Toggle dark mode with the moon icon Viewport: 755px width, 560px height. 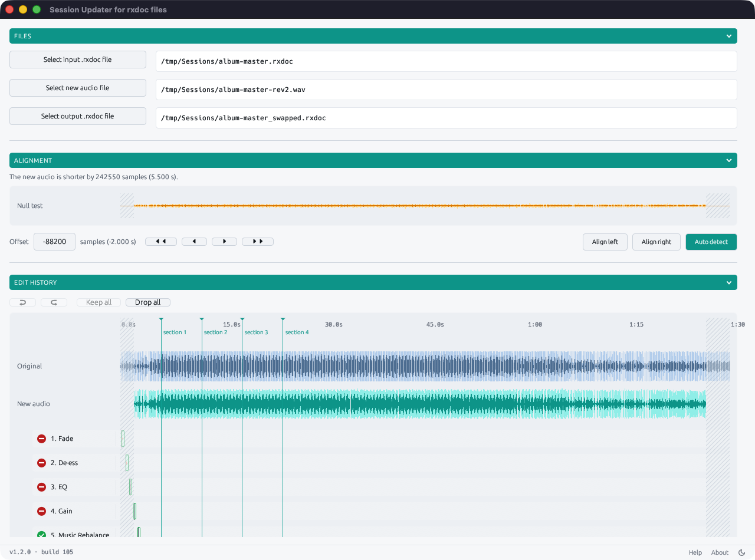[741, 552]
